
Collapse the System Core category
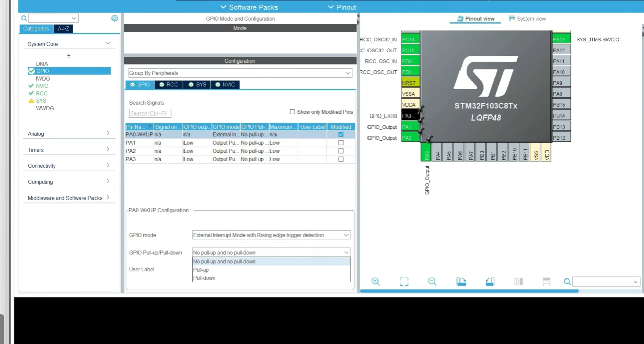[108, 44]
